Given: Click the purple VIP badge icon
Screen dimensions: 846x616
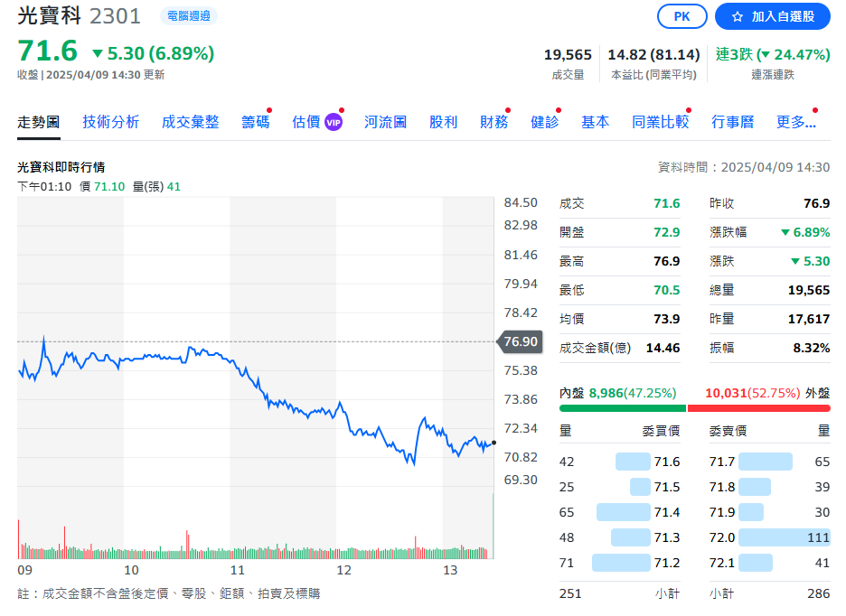Looking at the screenshot, I should 334,123.
